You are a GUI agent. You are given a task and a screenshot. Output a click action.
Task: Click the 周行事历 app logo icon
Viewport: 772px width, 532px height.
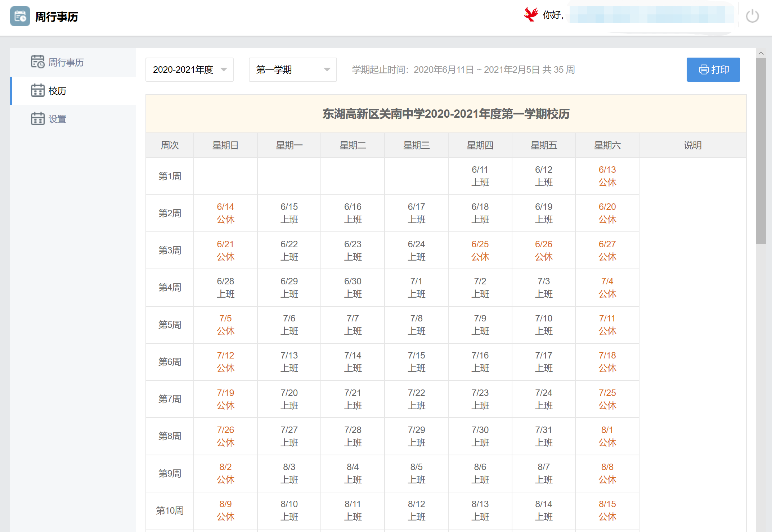point(20,17)
